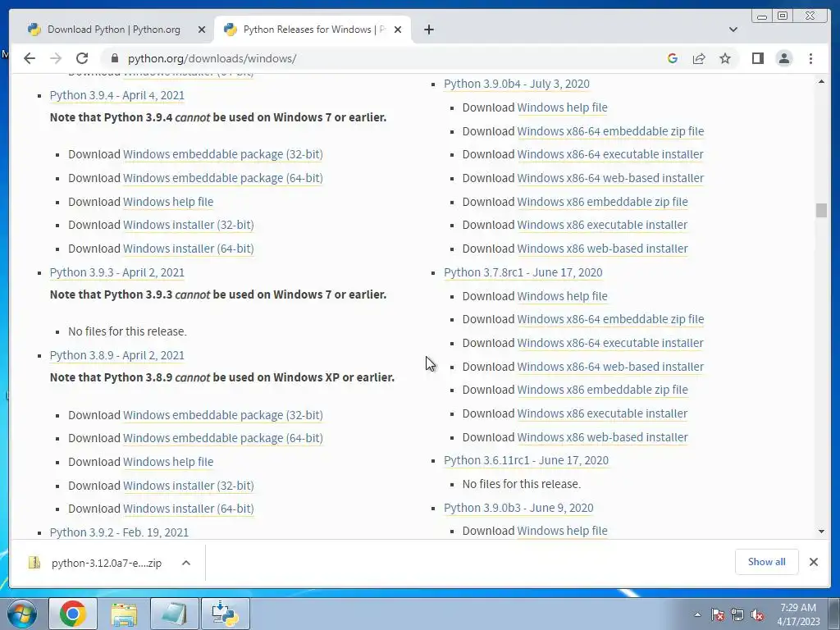Screen dimensions: 840x630
Task: Open the Google search side icon
Action: pyautogui.click(x=673, y=58)
